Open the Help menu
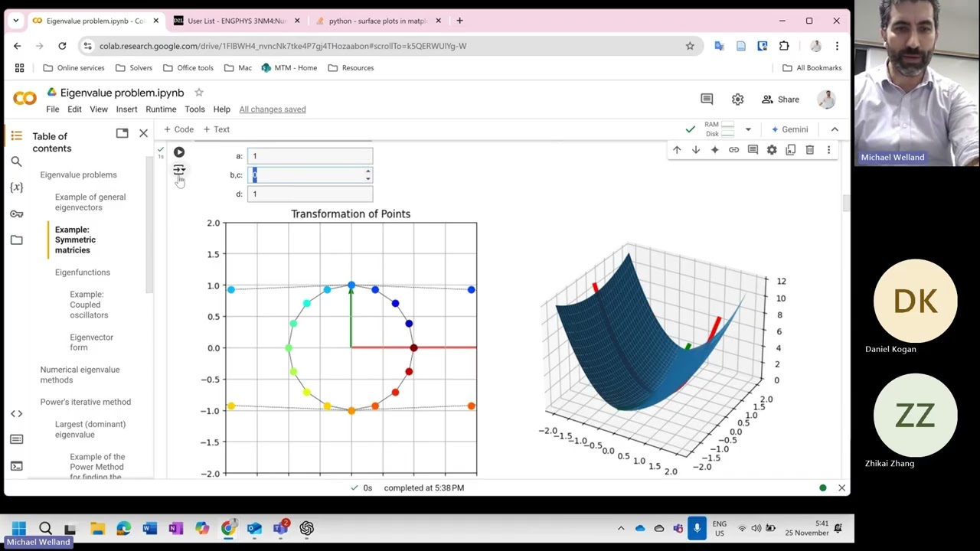Screen dimensions: 980x551 pyautogui.click(x=221, y=109)
